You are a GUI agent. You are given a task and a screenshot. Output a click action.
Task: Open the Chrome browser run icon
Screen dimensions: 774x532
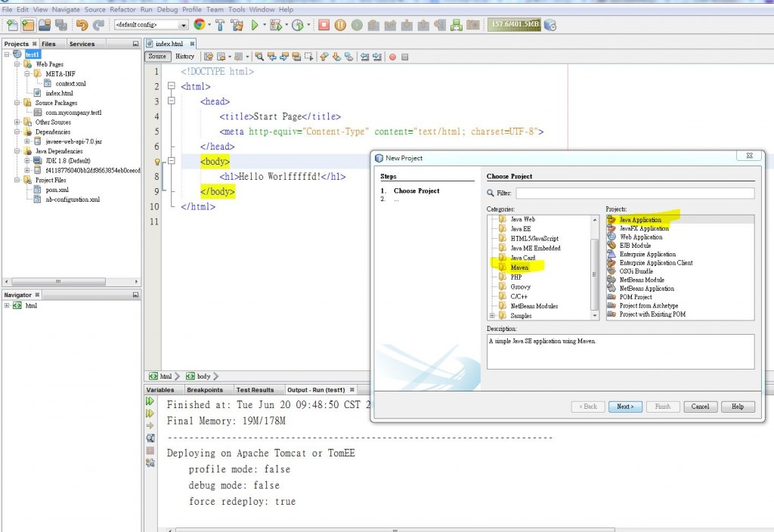199,25
